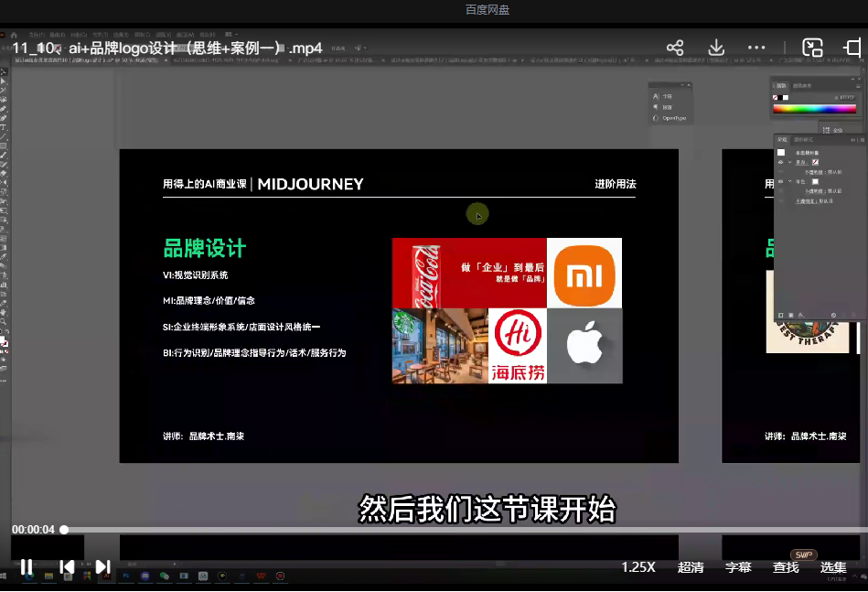868x592 pixels.
Task: Click the stroke color swatch in Appearance panel
Action: tap(816, 162)
